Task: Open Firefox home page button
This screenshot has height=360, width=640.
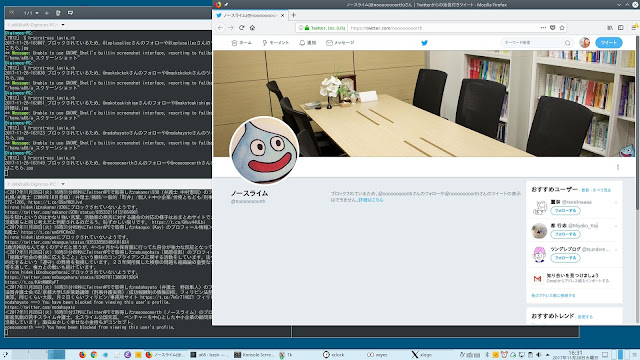Action: 252,28
